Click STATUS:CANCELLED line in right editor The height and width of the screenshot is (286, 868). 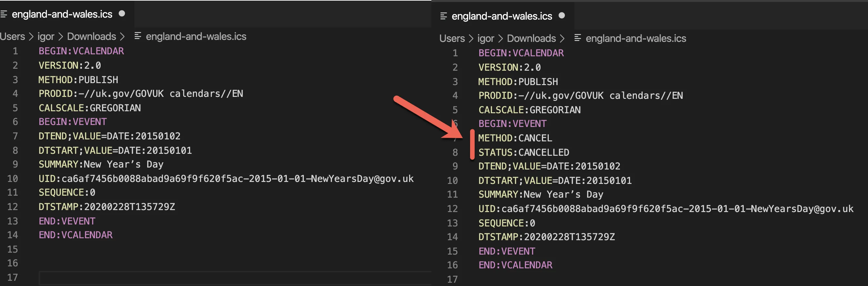click(x=523, y=152)
